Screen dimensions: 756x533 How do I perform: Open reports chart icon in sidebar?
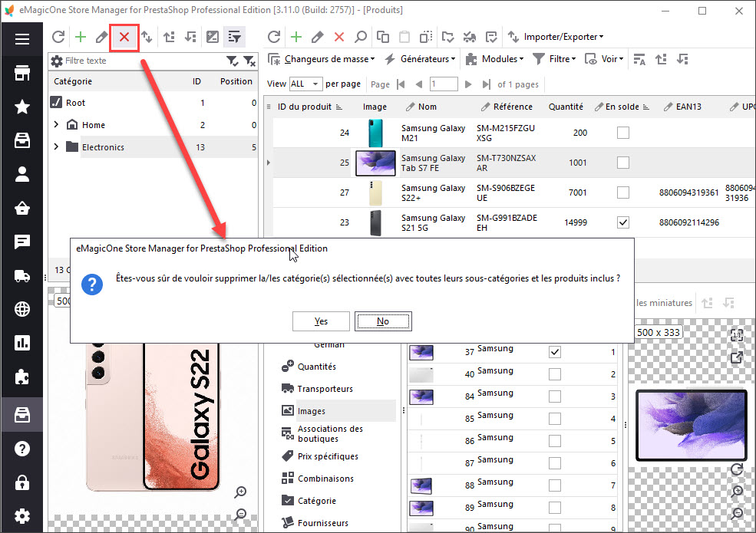pos(22,343)
